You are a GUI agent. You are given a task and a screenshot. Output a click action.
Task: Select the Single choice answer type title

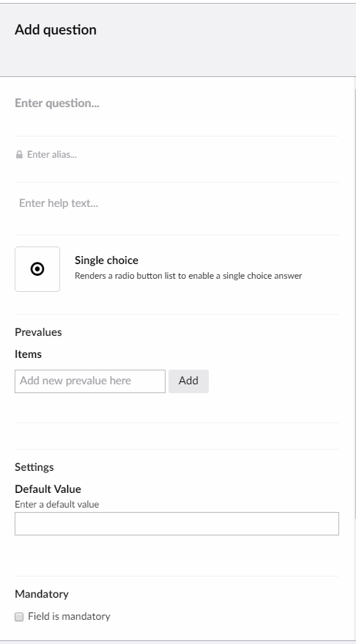coord(106,260)
